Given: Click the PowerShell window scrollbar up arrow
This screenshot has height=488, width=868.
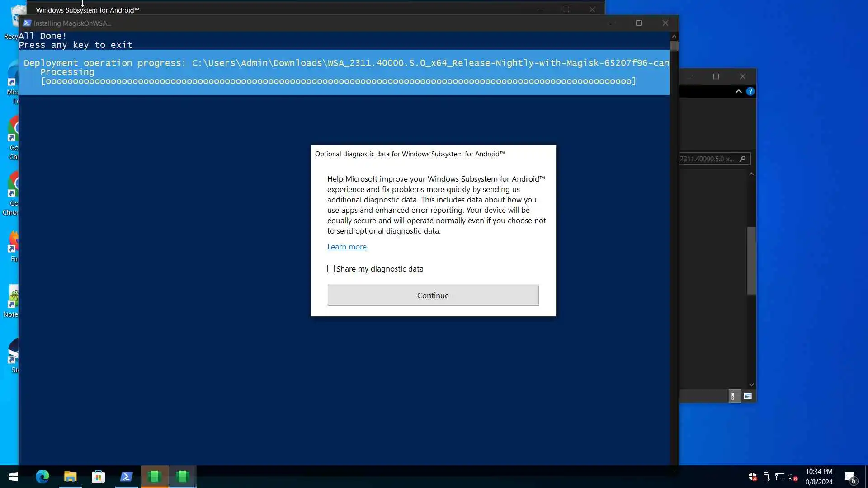Looking at the screenshot, I should (x=674, y=36).
